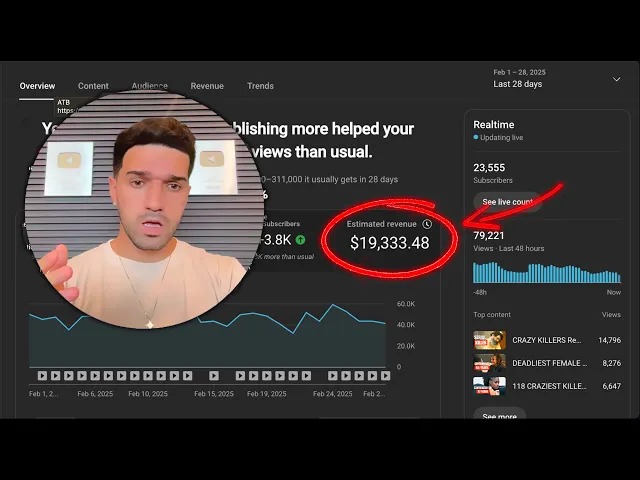Select the video marker above Feb 6, 2025
Image resolution: width=640 pixels, height=480 pixels.
tap(95, 376)
